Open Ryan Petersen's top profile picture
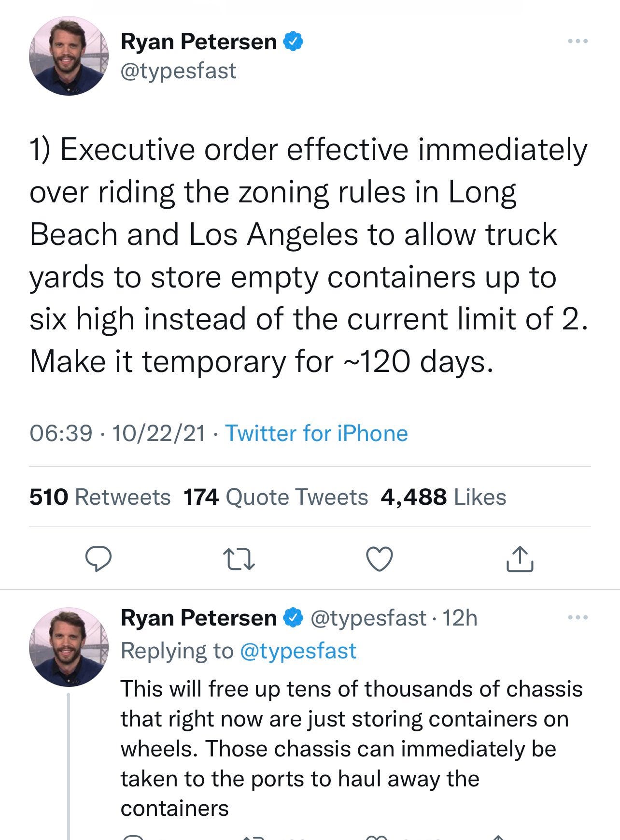Viewport: 620px width, 840px height. coord(69,56)
